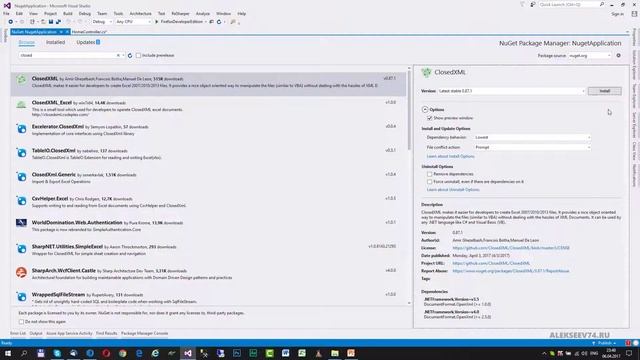Click the CsvHelper.Excel package icon
Image resolution: width=640 pixels, height=360 pixels.
pyautogui.click(x=21, y=201)
